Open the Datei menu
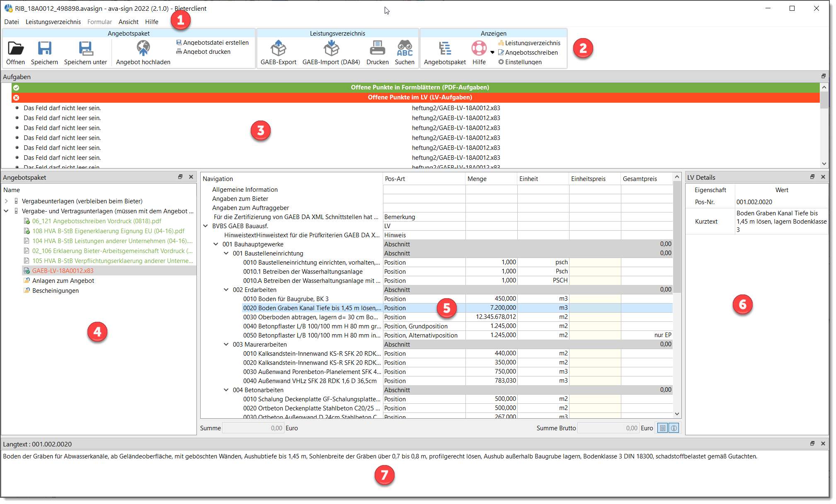Image resolution: width=836 pixels, height=504 pixels. [12, 22]
